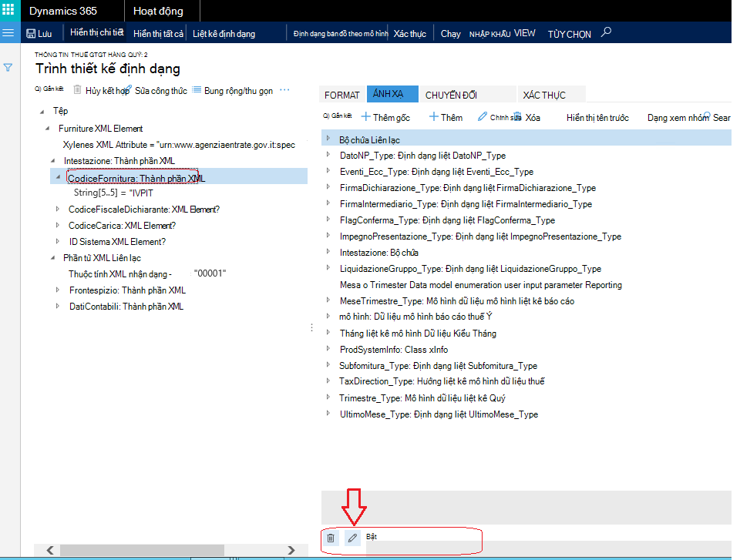Click Gắn kết bind in mapping toolbar
740x560 pixels.
click(x=338, y=116)
